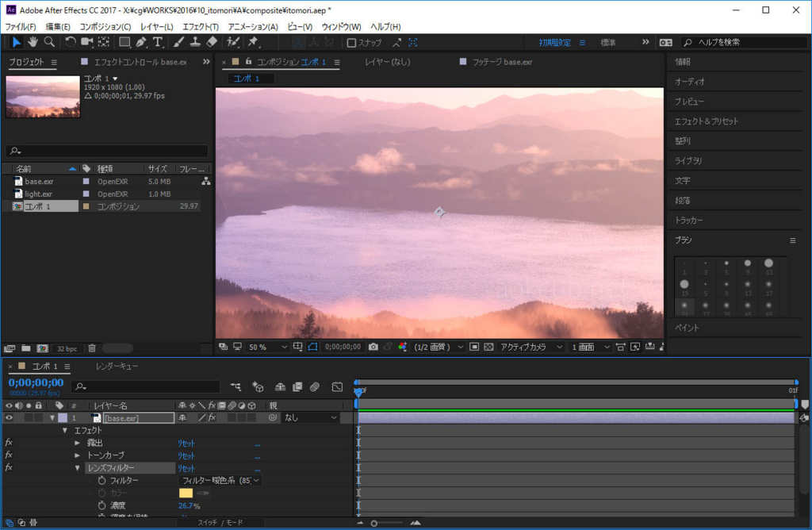812x530 pixels.
Task: Select the Zoom magnifier tool
Action: click(49, 42)
